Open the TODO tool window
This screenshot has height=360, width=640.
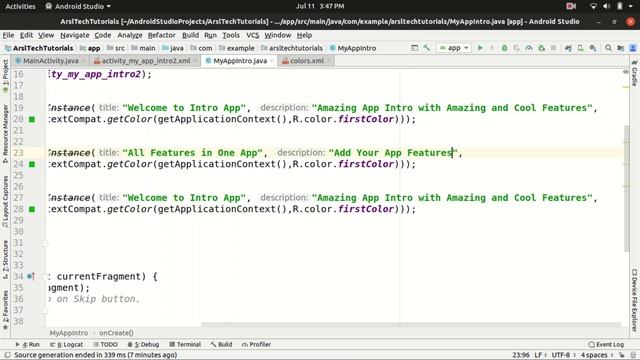[105, 344]
